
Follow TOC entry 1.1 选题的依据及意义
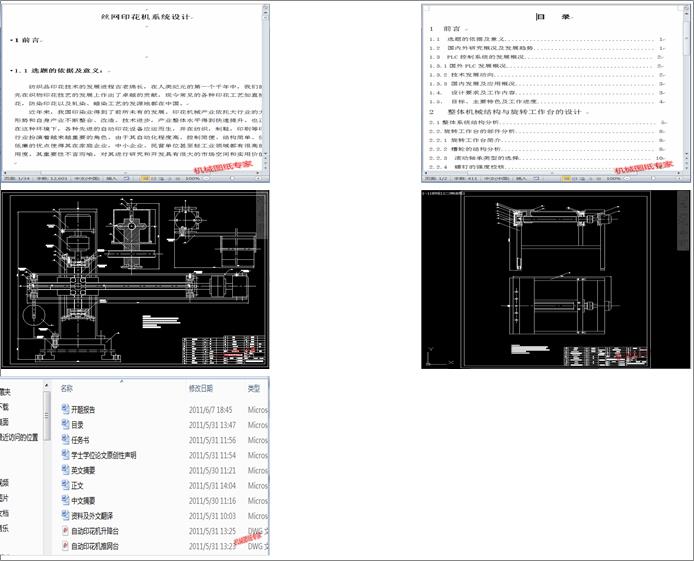[x=547, y=39]
